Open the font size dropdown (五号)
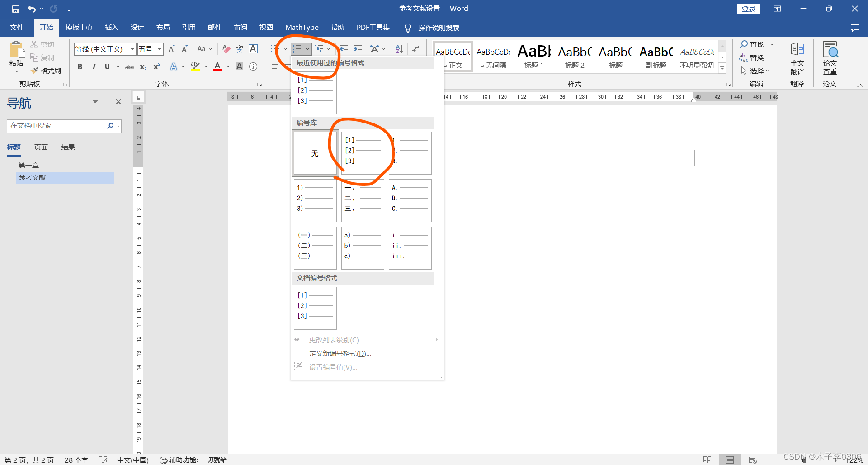Screen dimensions: 868x465 point(160,49)
